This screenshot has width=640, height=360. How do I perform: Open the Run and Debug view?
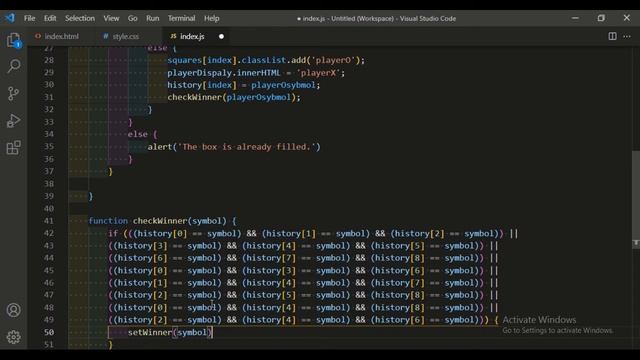point(13,121)
